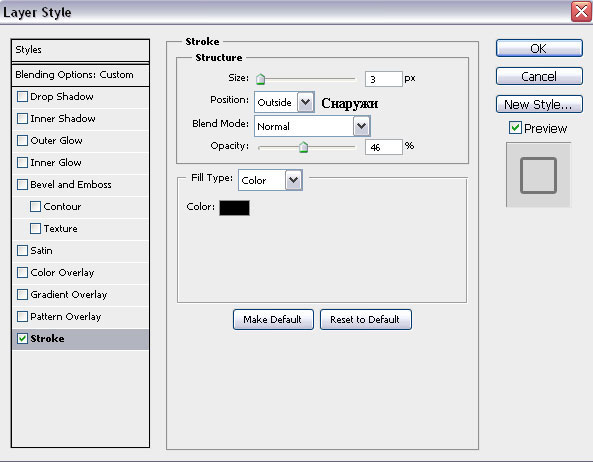The height and width of the screenshot is (462, 593).
Task: Tick the Inner Glow checkbox
Action: 22,163
